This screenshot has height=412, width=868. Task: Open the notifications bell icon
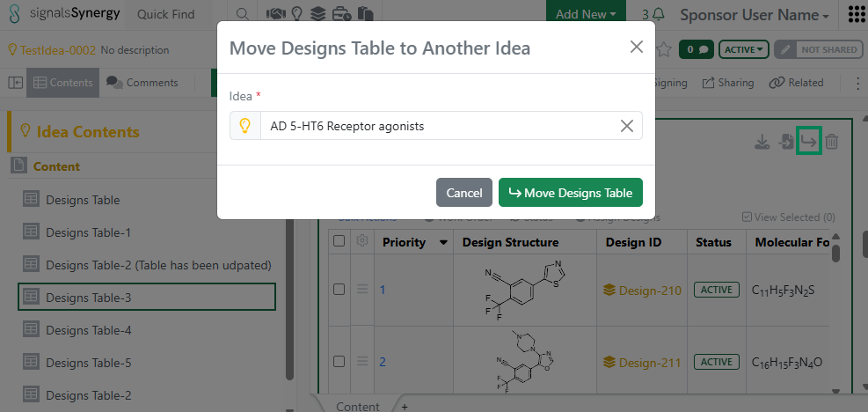pyautogui.click(x=659, y=15)
